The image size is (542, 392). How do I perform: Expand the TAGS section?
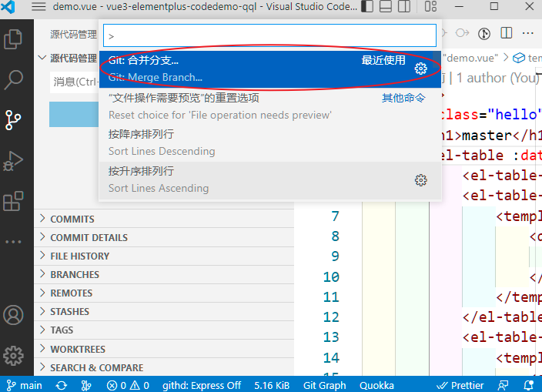pos(164,330)
